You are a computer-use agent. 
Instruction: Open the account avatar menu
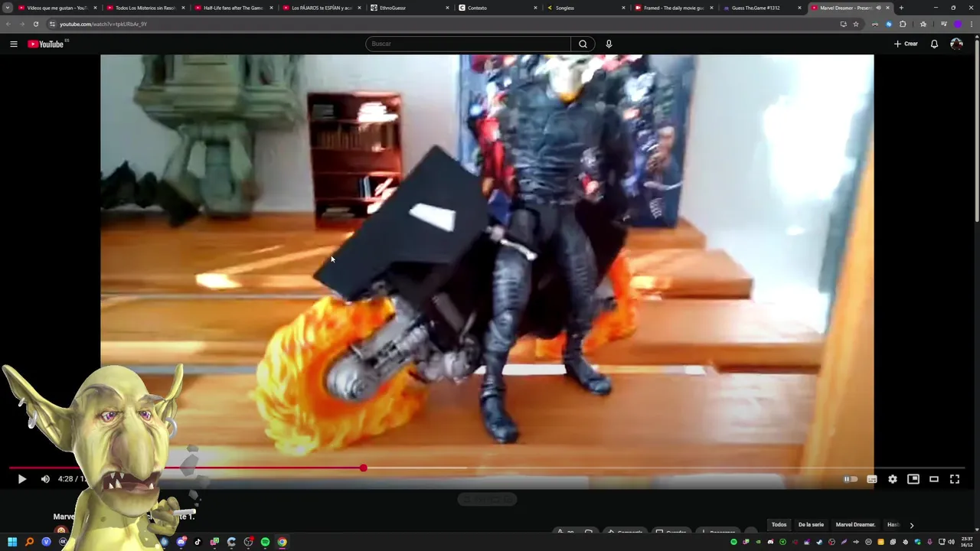[956, 44]
